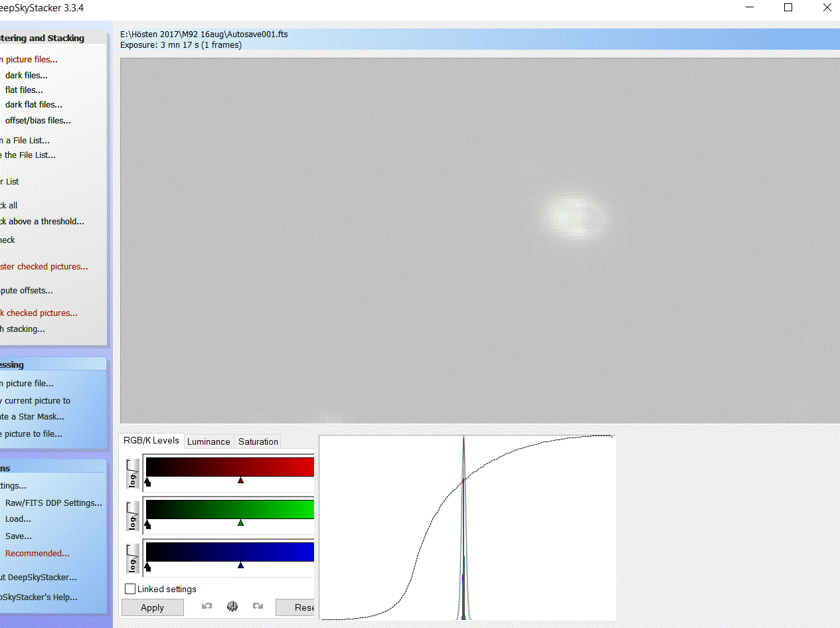Screen dimensions: 840x628
Task: Switch to the Luminance tab
Action: [x=209, y=441]
